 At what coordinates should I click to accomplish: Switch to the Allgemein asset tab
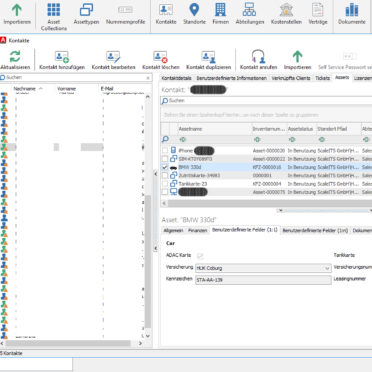(173, 230)
